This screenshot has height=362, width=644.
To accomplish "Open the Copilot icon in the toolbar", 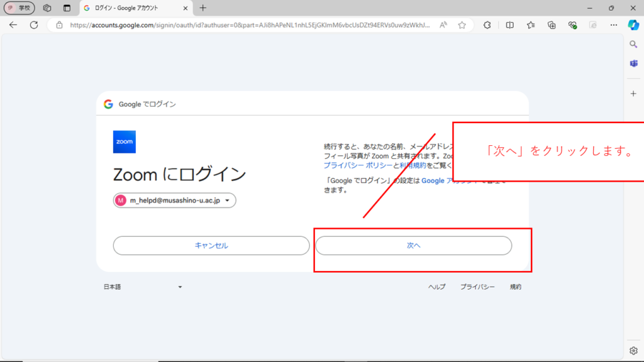I will tap(633, 25).
